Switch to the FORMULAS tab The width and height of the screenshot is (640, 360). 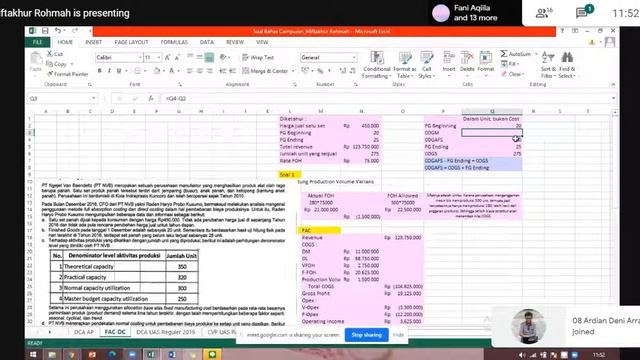pyautogui.click(x=174, y=42)
